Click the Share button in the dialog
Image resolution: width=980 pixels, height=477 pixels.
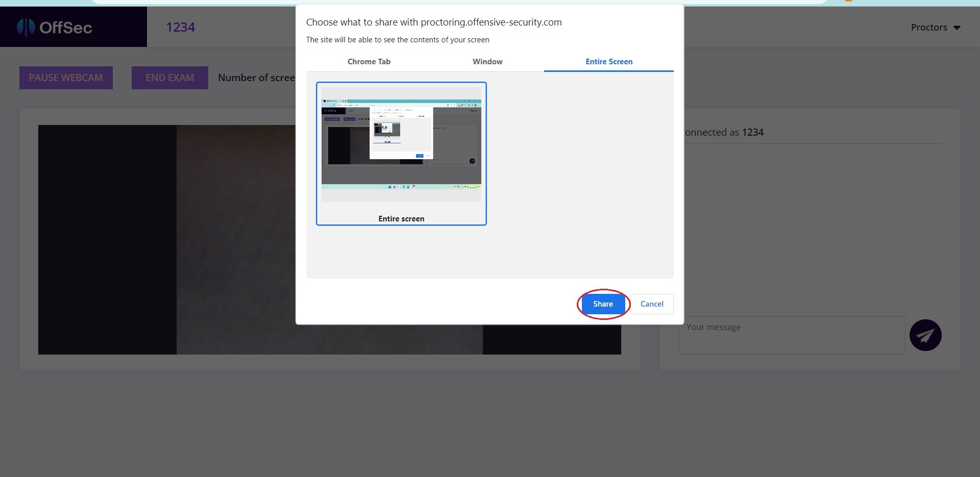(603, 304)
